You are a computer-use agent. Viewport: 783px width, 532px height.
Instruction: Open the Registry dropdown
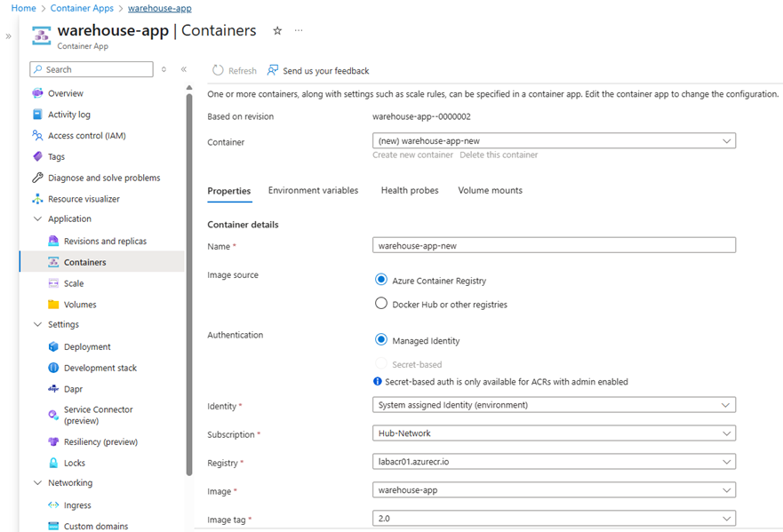pyautogui.click(x=554, y=462)
